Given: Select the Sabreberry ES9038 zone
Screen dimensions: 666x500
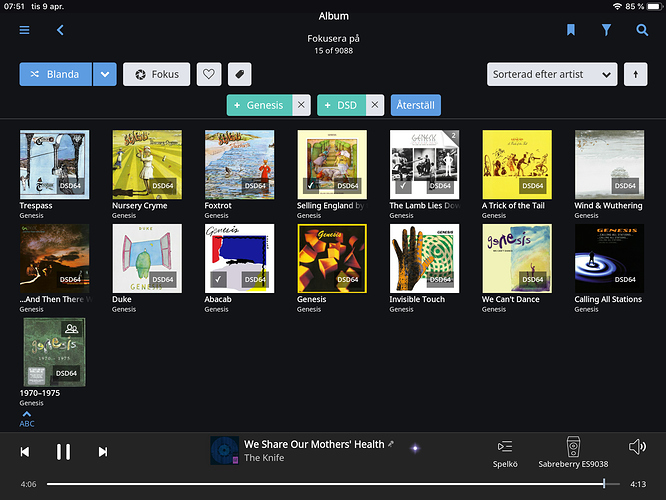Looking at the screenshot, I should pyautogui.click(x=573, y=452).
